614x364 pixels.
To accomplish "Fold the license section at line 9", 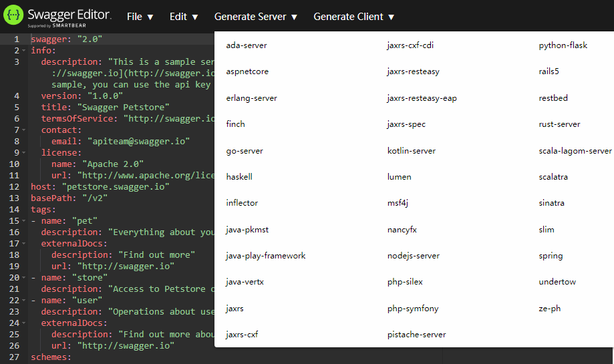I will 24,153.
